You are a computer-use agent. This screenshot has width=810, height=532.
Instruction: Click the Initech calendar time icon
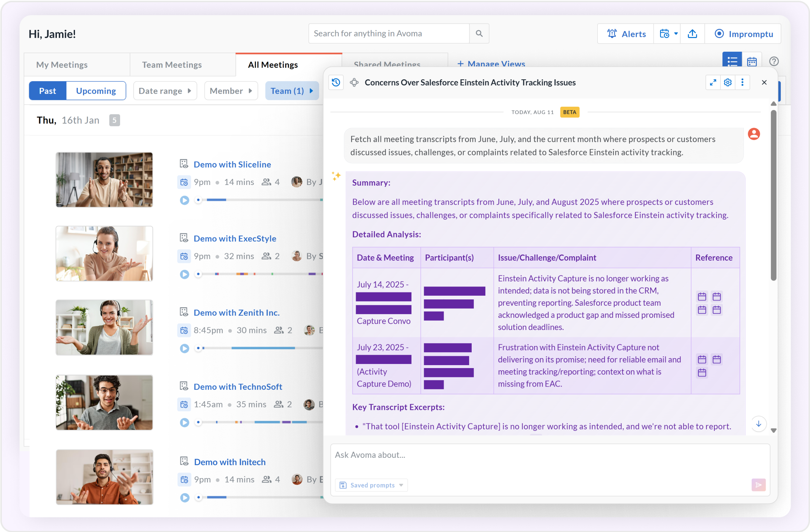click(x=184, y=480)
